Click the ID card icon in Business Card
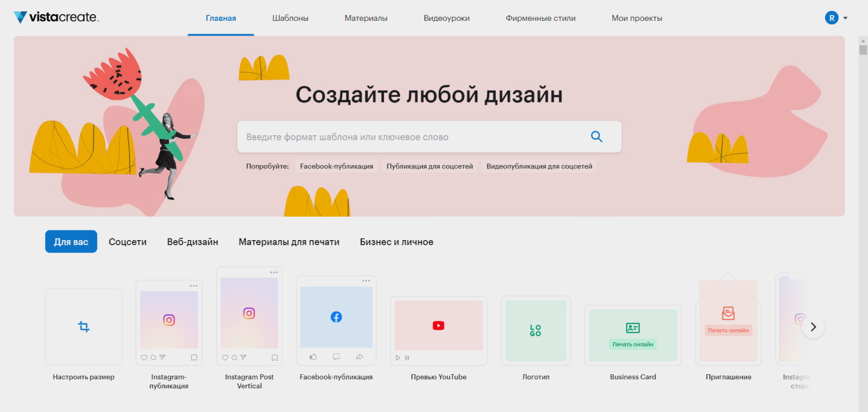This screenshot has height=412, width=868. click(633, 328)
